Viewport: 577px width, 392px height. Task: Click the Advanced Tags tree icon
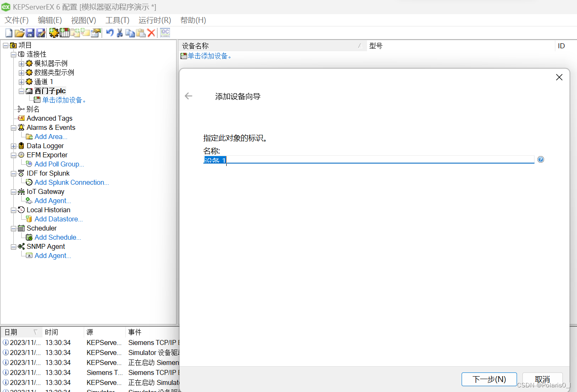coord(21,118)
